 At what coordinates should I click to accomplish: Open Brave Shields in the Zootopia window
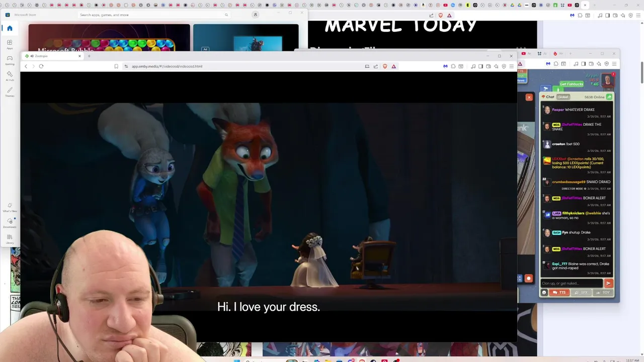(x=385, y=66)
